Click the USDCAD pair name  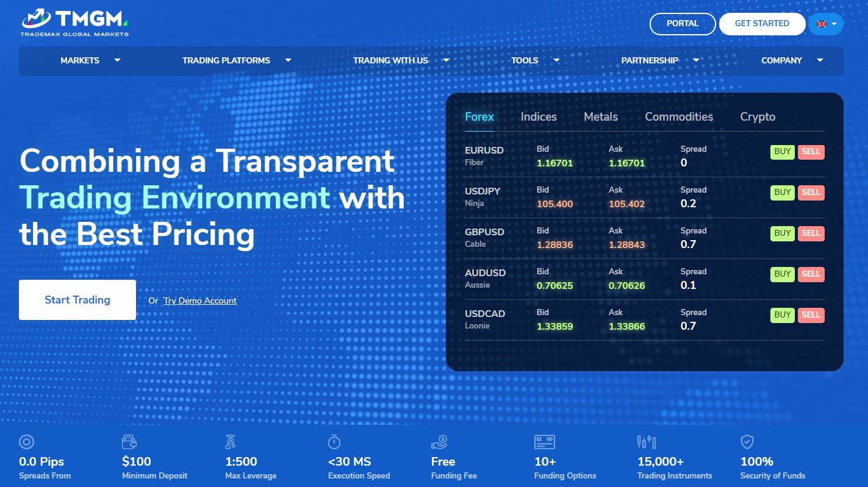[x=485, y=314]
